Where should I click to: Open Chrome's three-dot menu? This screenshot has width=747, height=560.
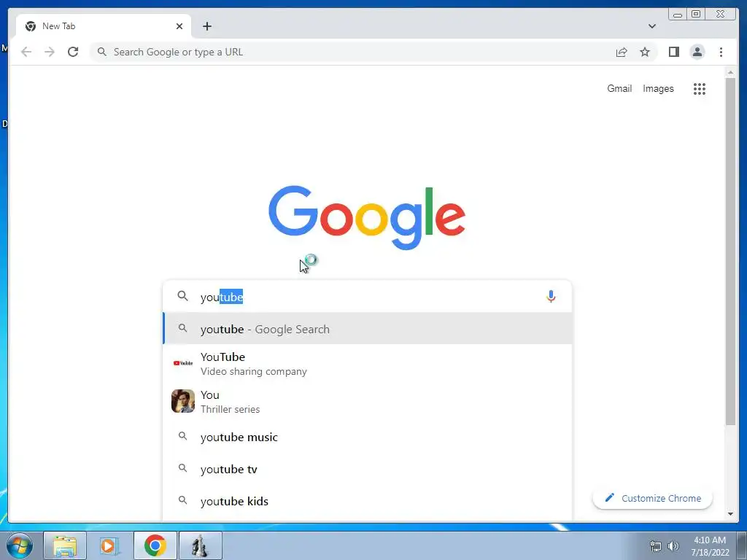[721, 52]
